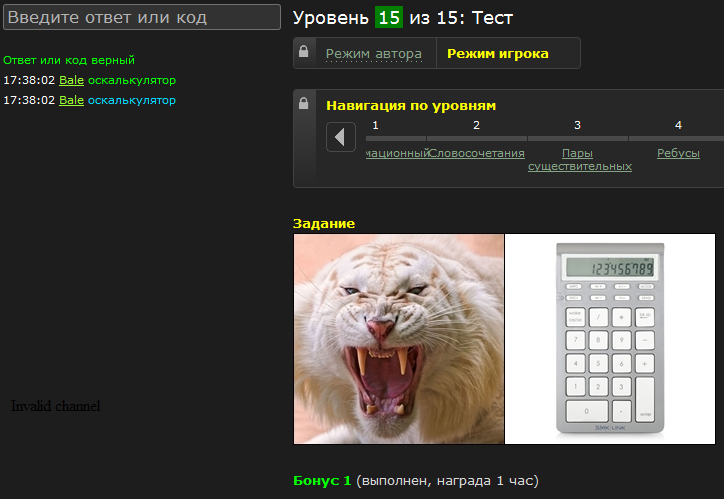Switch to Режим автора tab
The height and width of the screenshot is (499, 724).
(x=374, y=54)
